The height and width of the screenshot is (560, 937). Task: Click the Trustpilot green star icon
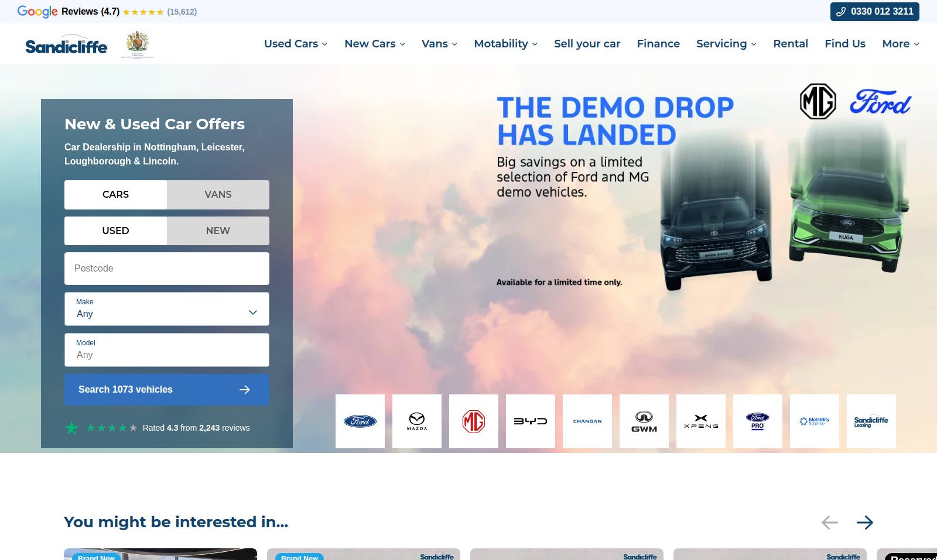(71, 428)
